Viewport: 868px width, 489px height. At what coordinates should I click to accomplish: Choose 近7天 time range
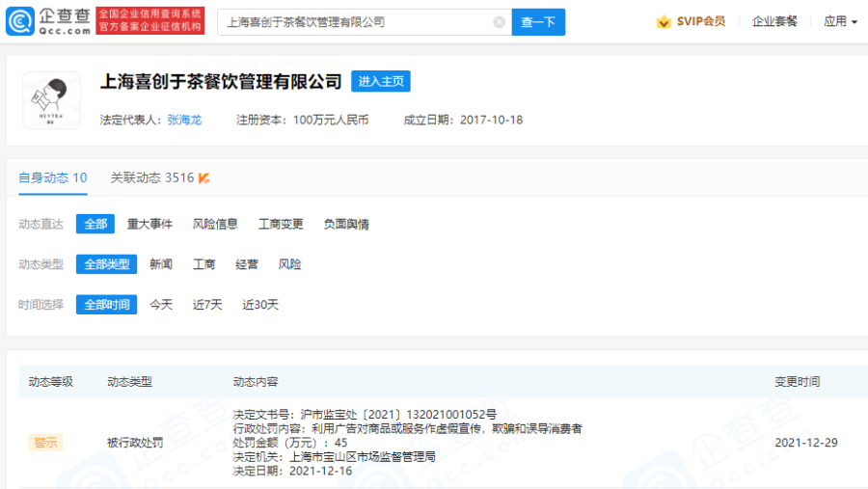tap(207, 305)
